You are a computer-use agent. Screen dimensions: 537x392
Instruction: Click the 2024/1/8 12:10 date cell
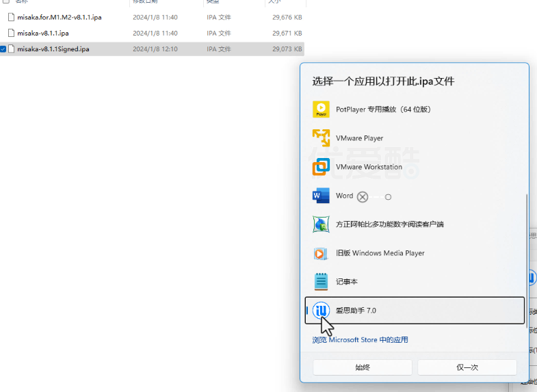pos(155,49)
